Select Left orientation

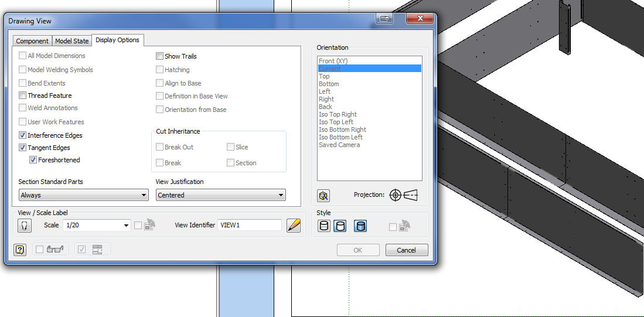click(370, 91)
